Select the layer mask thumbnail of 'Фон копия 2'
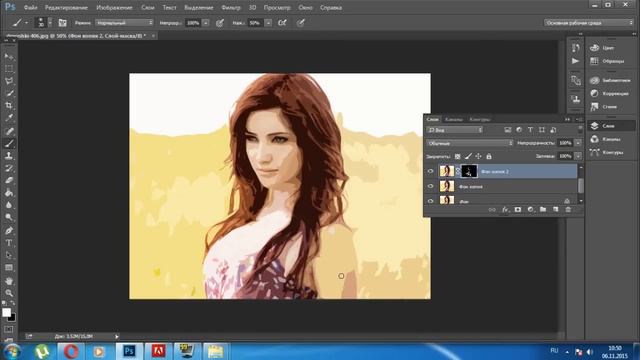 tap(469, 171)
